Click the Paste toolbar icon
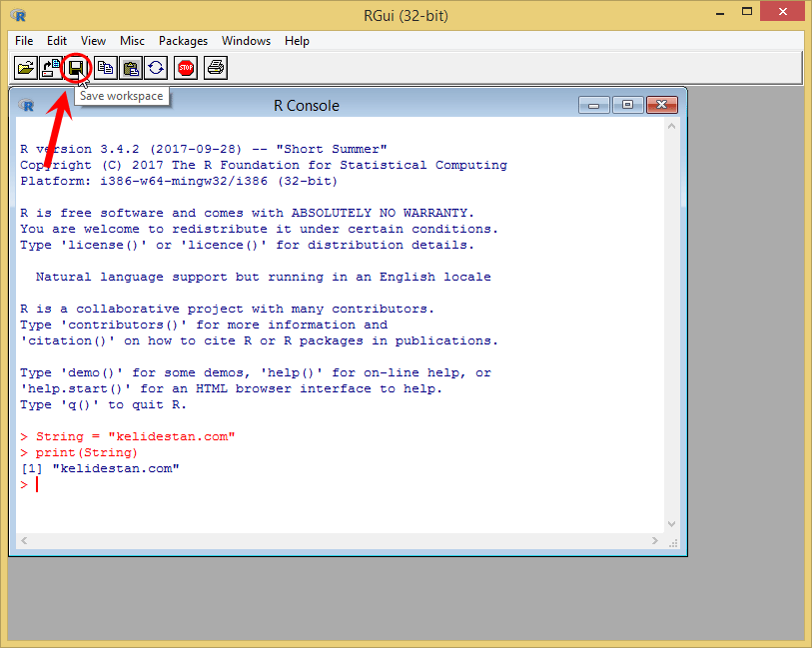 pos(131,68)
